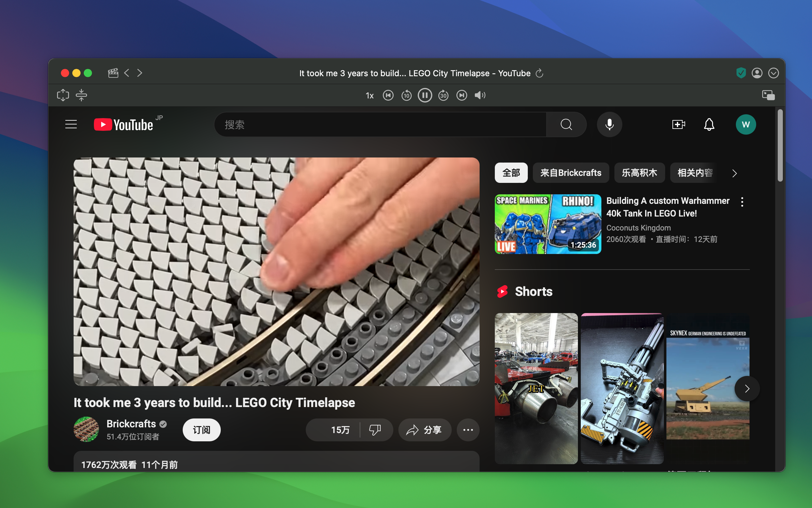The image size is (812, 508).
Task: Open Brickcrafts channel avatar
Action: [x=86, y=429]
